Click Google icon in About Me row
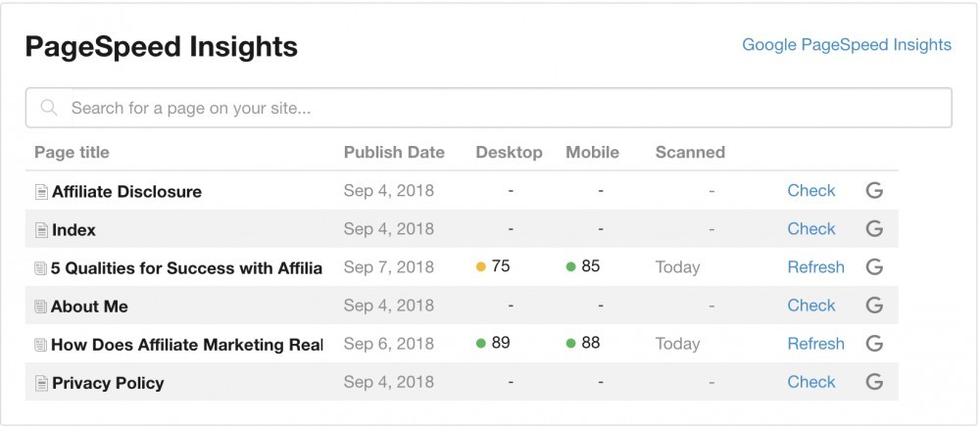980x427 pixels. (x=874, y=306)
